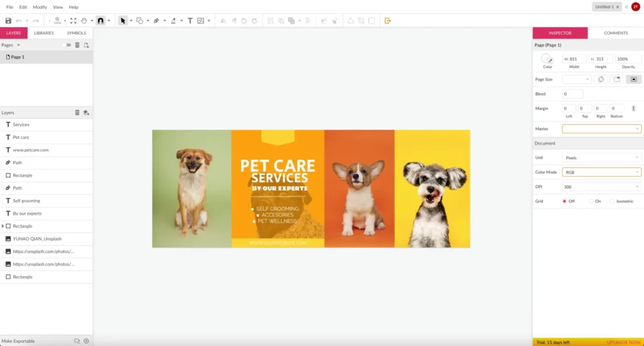Select the Isometric grid radio button

[x=612, y=201]
